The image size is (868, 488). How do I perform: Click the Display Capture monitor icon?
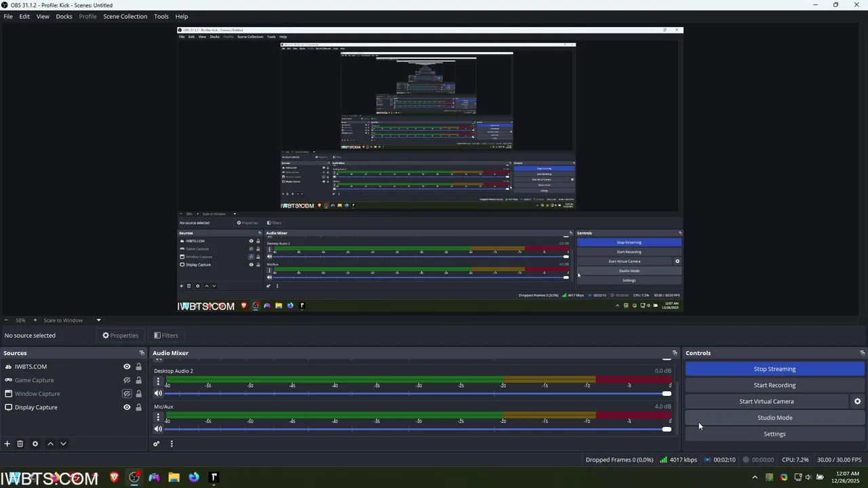[8, 407]
